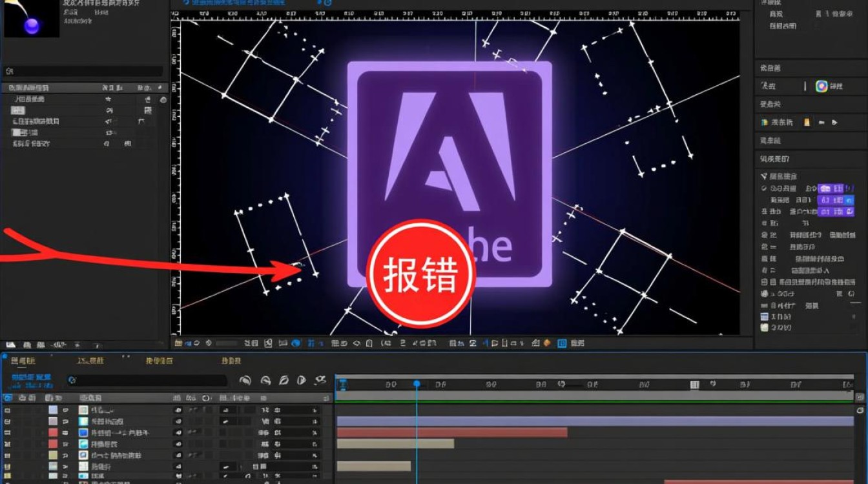Select the long purple layer bar in timeline

tap(595, 421)
